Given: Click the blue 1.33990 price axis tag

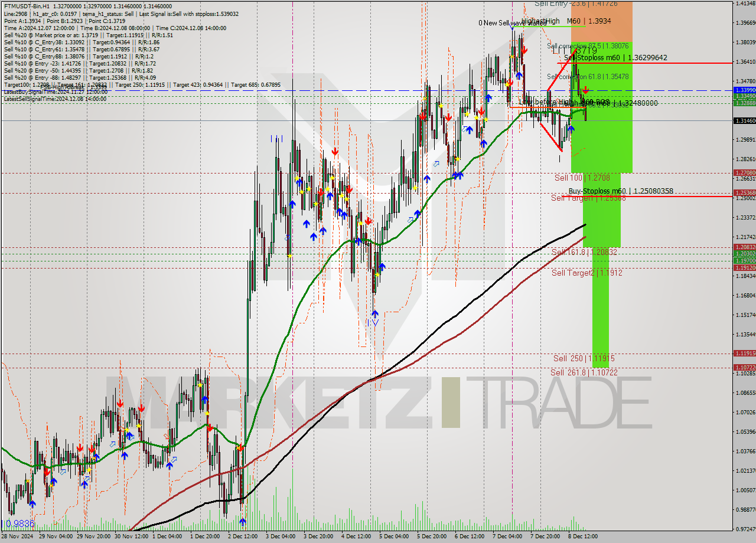Looking at the screenshot, I should [x=744, y=90].
